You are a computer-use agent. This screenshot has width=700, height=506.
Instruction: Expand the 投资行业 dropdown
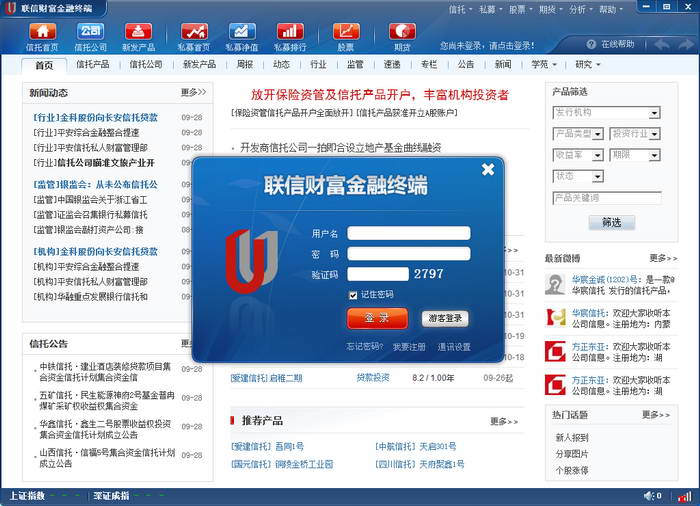click(654, 134)
